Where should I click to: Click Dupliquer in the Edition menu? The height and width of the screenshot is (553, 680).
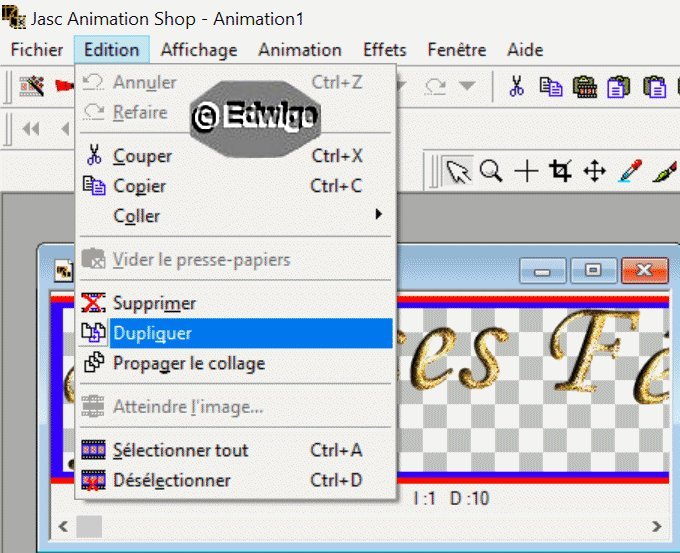point(236,333)
